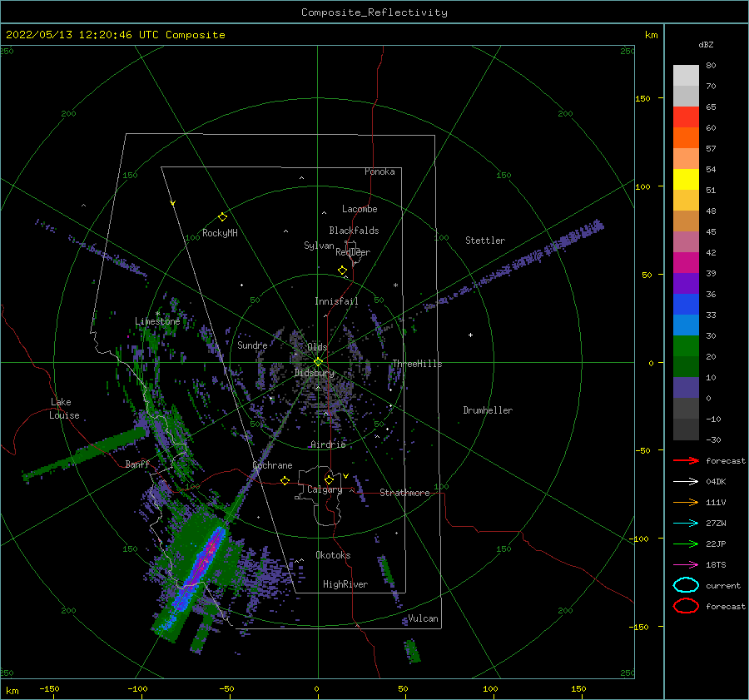This screenshot has height=700, width=749.
Task: Click the Lacombe label
Action: [x=360, y=209]
